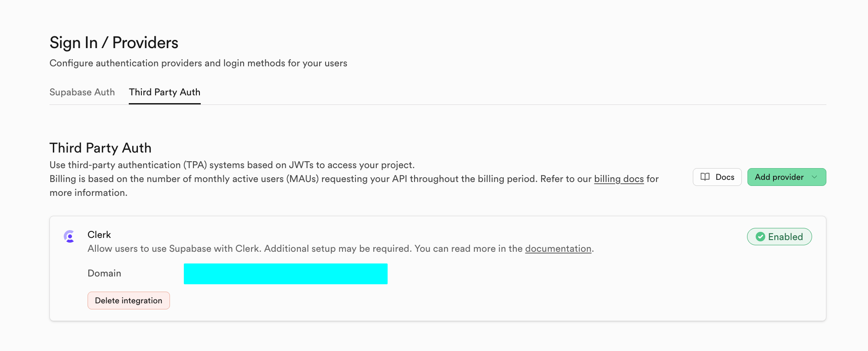Switch to the Supabase Auth tab
The width and height of the screenshot is (868, 351).
pyautogui.click(x=82, y=92)
